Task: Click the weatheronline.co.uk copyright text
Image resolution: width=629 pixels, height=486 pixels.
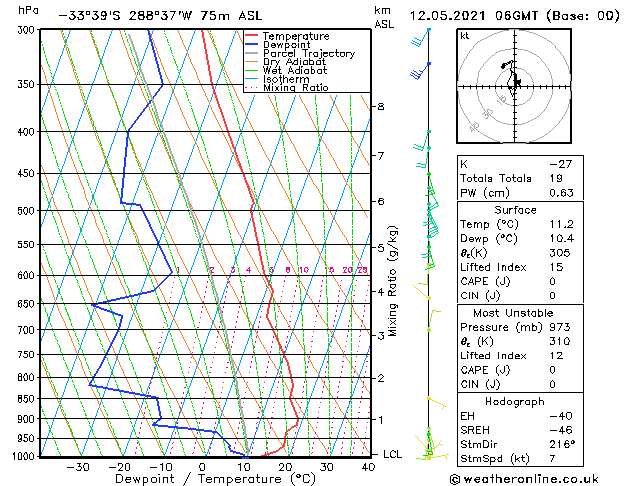Action: pyautogui.click(x=524, y=479)
